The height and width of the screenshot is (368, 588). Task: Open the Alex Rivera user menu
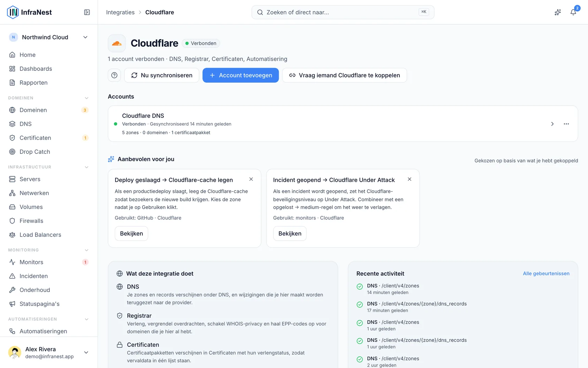[x=49, y=352]
